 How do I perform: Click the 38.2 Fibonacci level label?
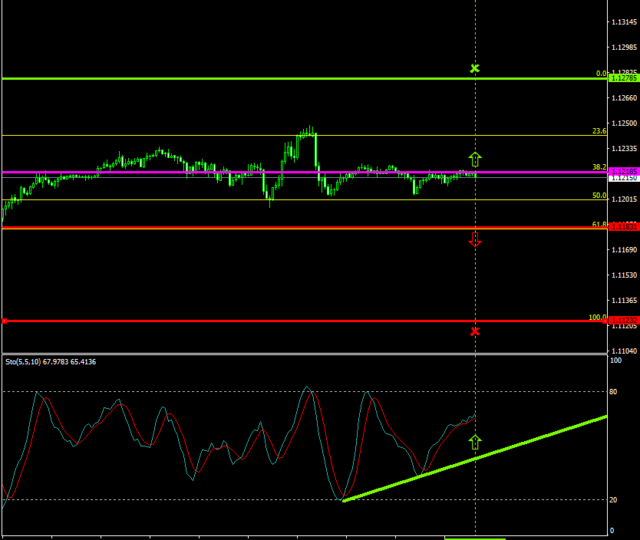tap(599, 167)
